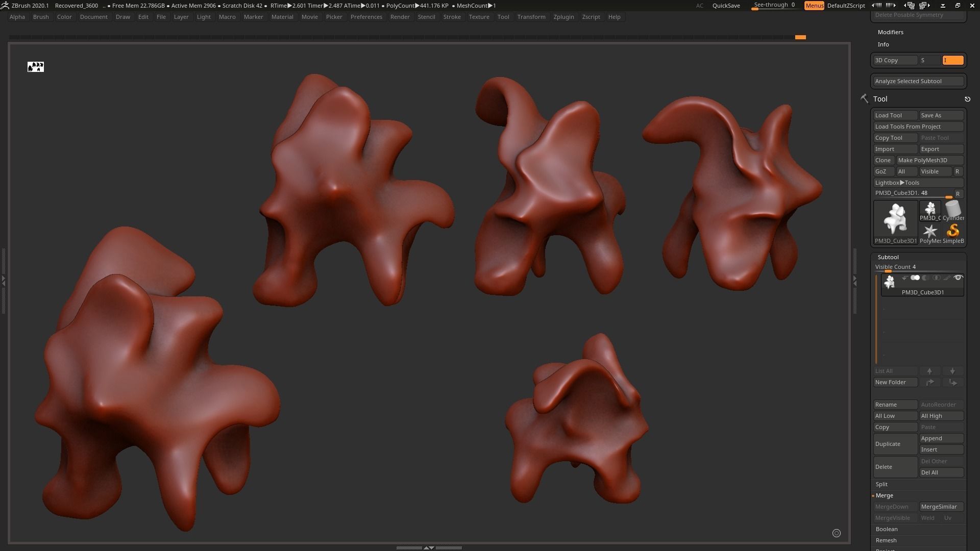Image resolution: width=980 pixels, height=551 pixels.
Task: Click Make PolyMesh3D button
Action: [x=930, y=160]
